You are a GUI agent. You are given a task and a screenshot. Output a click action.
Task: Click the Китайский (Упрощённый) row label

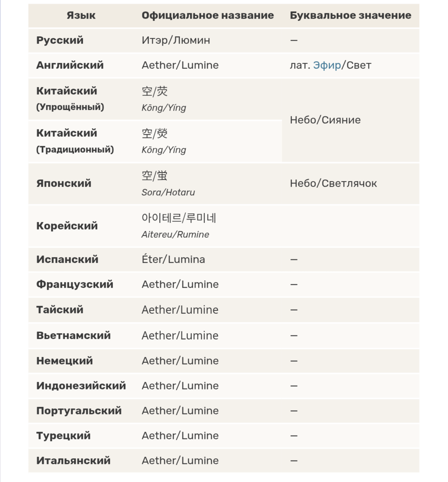click(70, 99)
